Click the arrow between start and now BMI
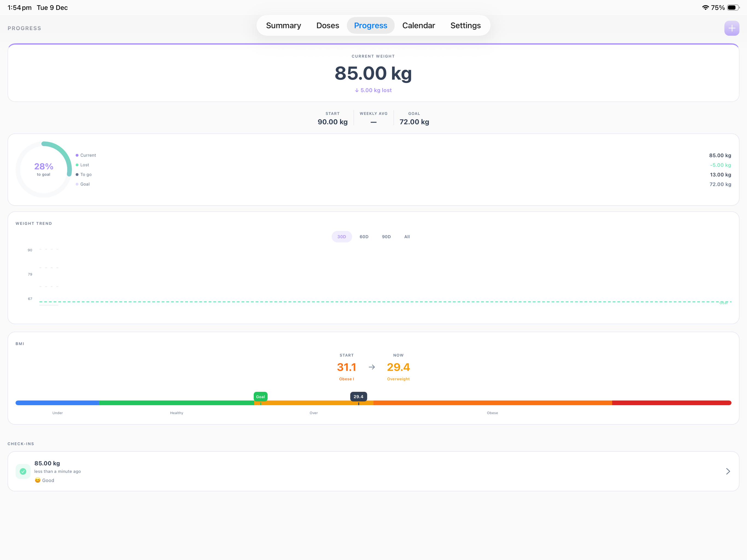This screenshot has width=747, height=560. [372, 367]
